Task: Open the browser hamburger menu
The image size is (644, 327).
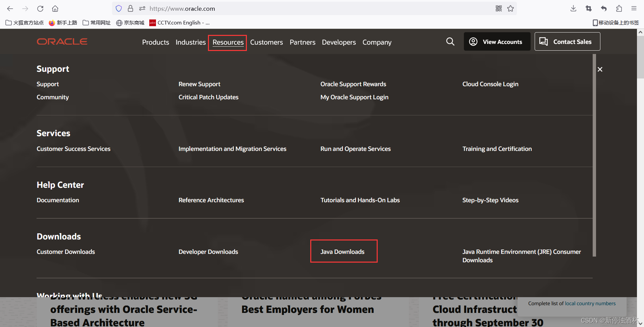Action: (634, 9)
